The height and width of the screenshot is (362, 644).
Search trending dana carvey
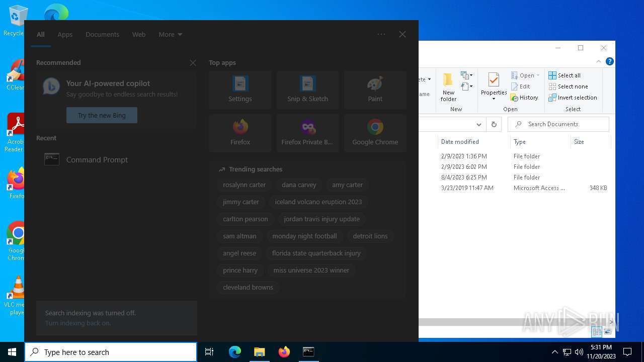click(299, 185)
